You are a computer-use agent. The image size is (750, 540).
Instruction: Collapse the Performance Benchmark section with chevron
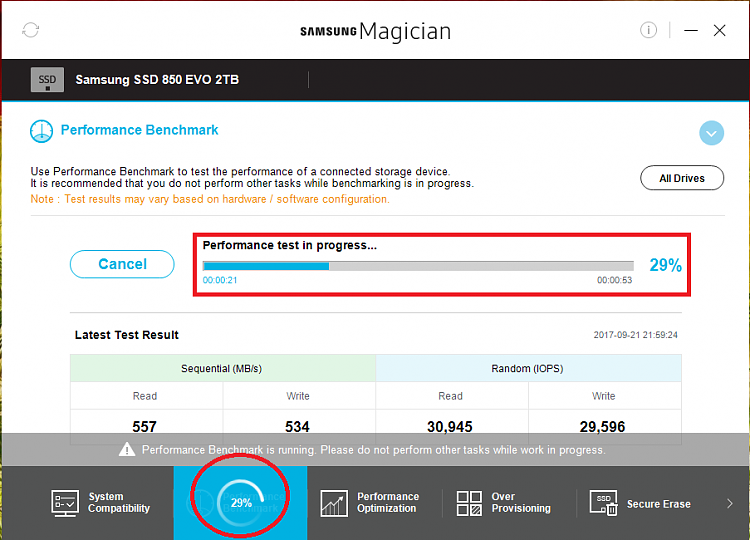pyautogui.click(x=711, y=133)
